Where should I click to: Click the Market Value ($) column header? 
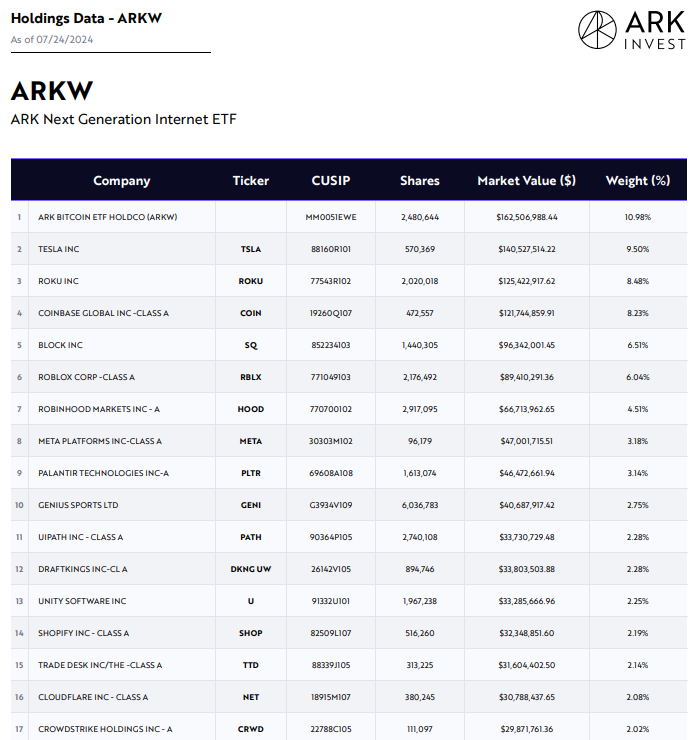click(526, 181)
